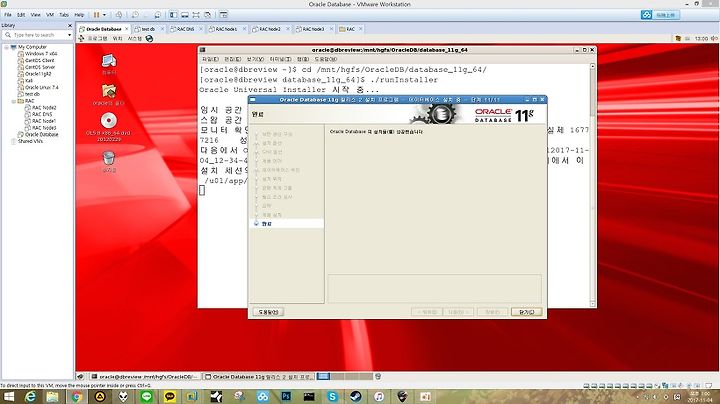Image resolution: width=720 pixels, height=404 pixels.
Task: Click the console view toolbar icon
Action: (x=224, y=15)
